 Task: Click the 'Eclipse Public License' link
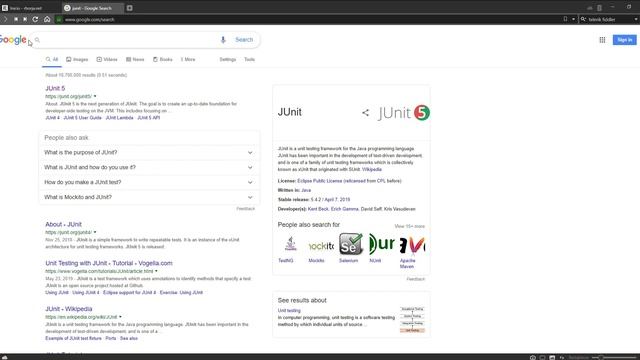(320, 181)
